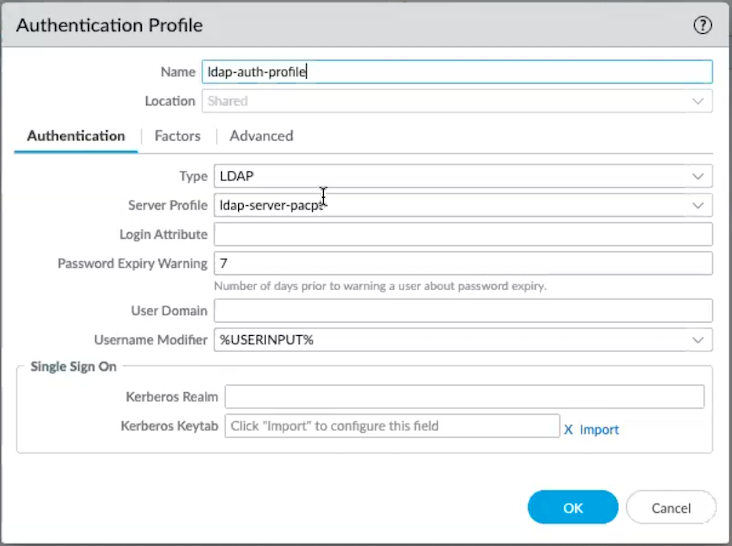Click into the User Domain field
This screenshot has height=546, width=732.
point(462,311)
